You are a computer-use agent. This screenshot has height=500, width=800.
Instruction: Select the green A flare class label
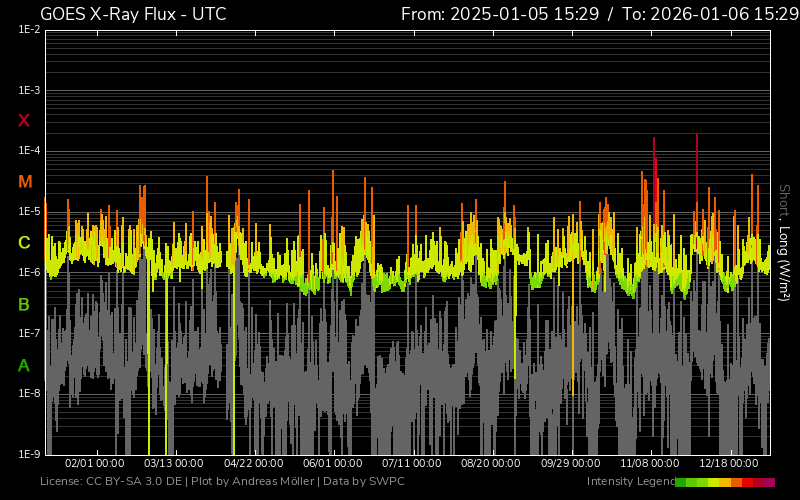[24, 366]
